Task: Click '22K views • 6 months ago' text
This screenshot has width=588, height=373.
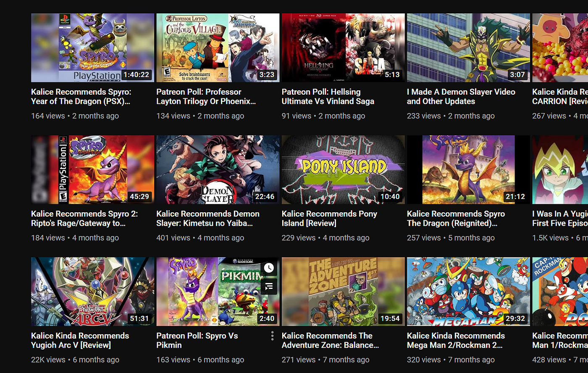Action: tap(75, 360)
